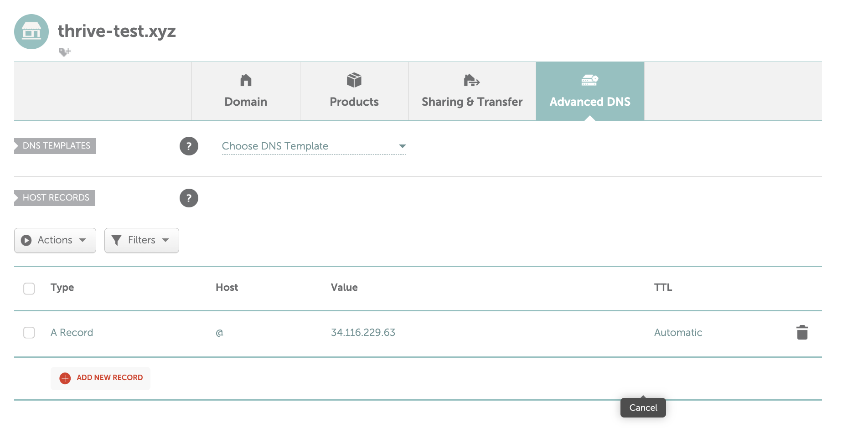Click the Filters funnel icon
Viewport: 868px width, 433px height.
[117, 240]
